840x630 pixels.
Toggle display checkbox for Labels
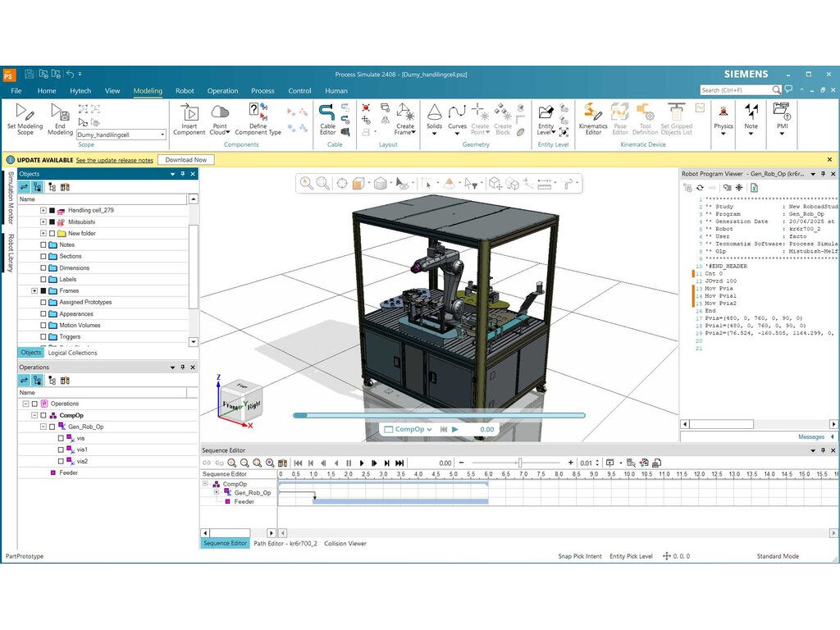43,279
